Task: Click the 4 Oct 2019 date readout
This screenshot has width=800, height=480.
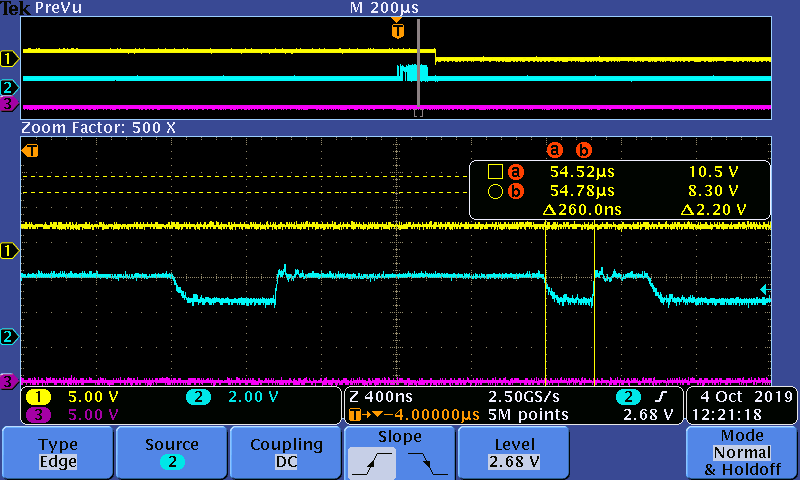Action: pos(746,397)
